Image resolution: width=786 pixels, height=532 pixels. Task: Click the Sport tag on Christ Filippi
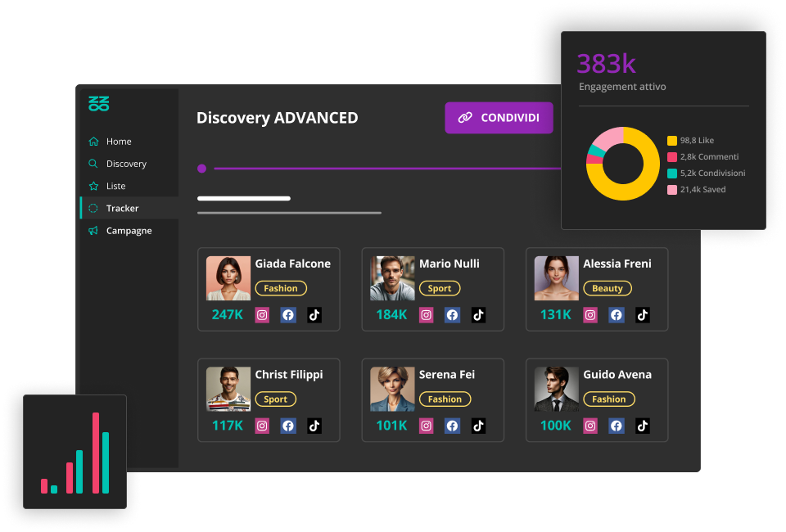(276, 399)
